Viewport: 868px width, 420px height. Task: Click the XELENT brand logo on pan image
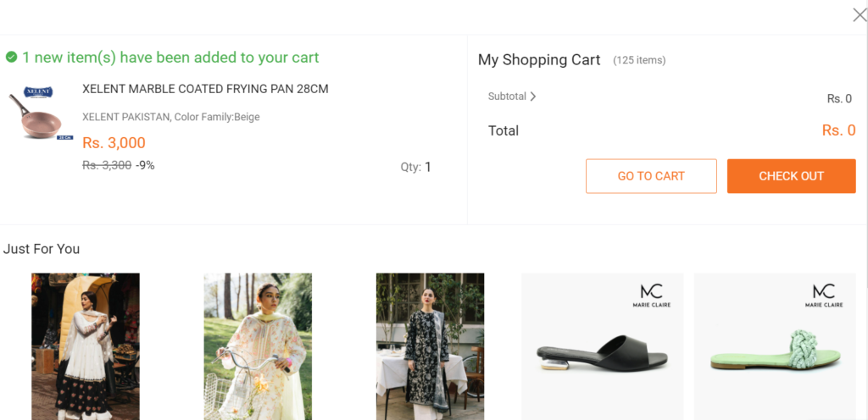pos(38,91)
